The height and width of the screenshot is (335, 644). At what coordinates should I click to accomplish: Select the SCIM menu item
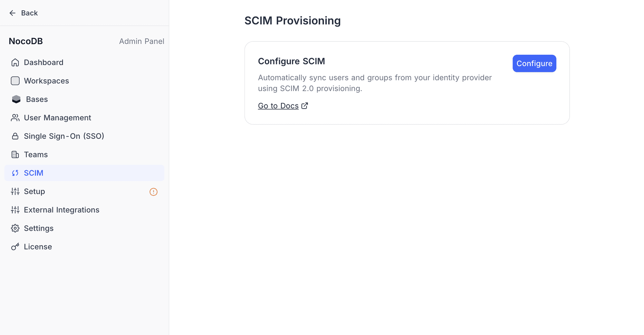(x=34, y=173)
